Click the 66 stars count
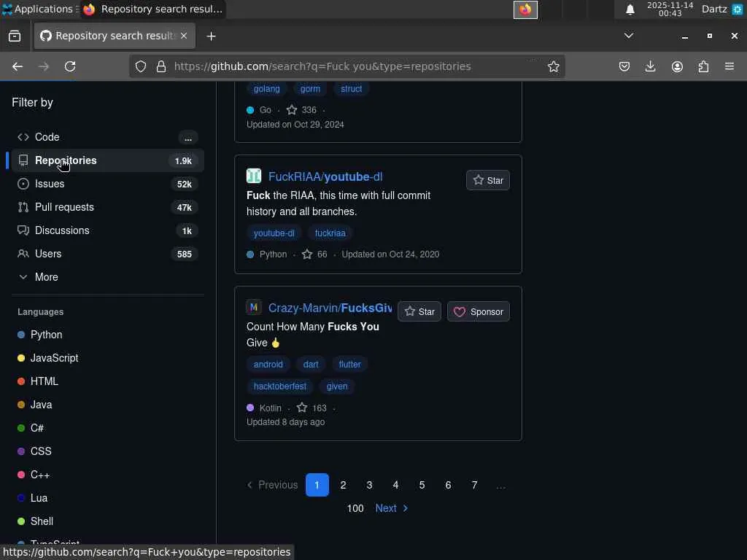 315,254
